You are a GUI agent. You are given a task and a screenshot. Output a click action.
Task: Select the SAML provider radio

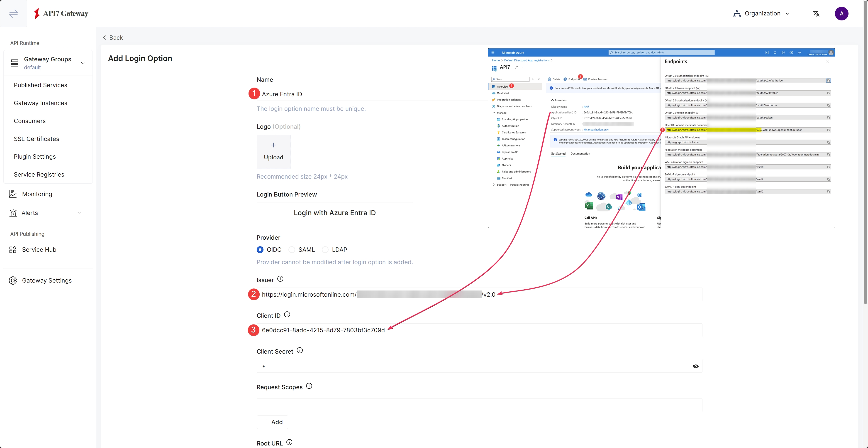292,250
